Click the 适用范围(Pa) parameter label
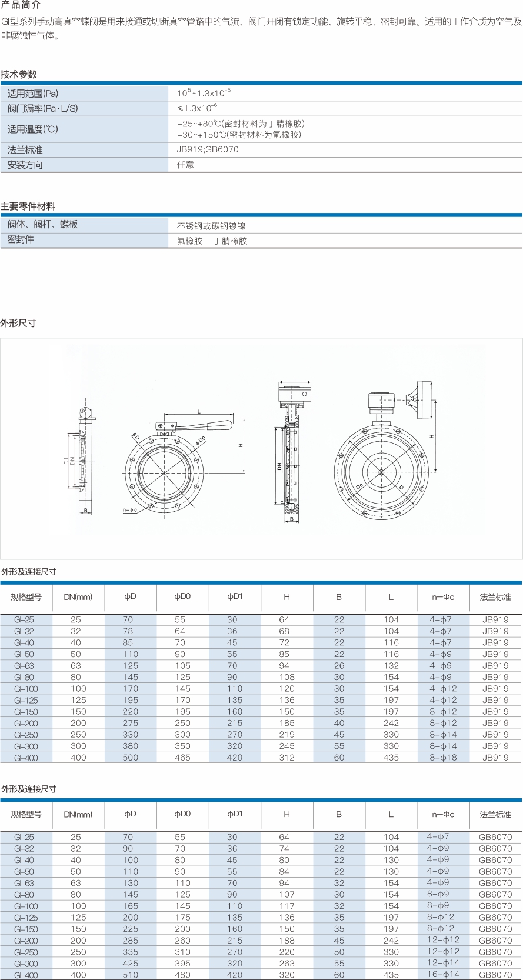523x980 pixels. tap(33, 94)
